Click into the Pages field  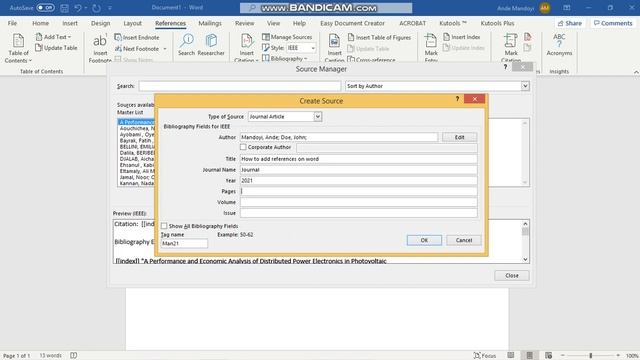coord(358,191)
